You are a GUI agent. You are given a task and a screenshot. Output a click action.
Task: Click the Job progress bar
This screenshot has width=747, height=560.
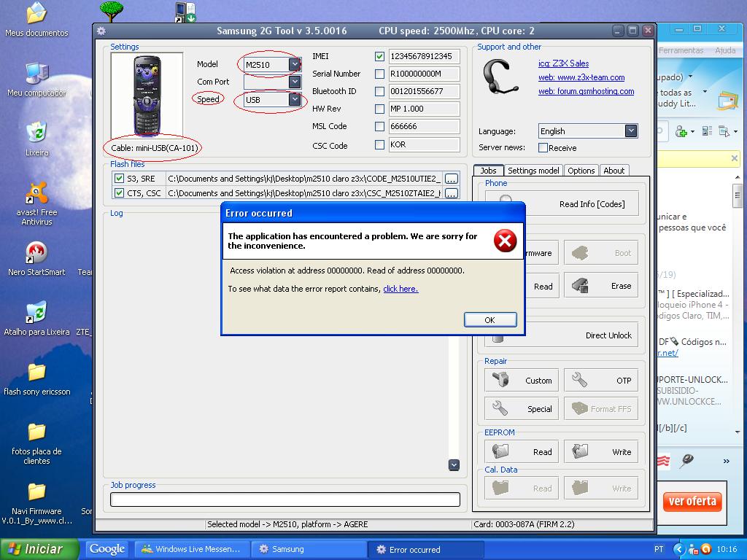pyautogui.click(x=285, y=499)
